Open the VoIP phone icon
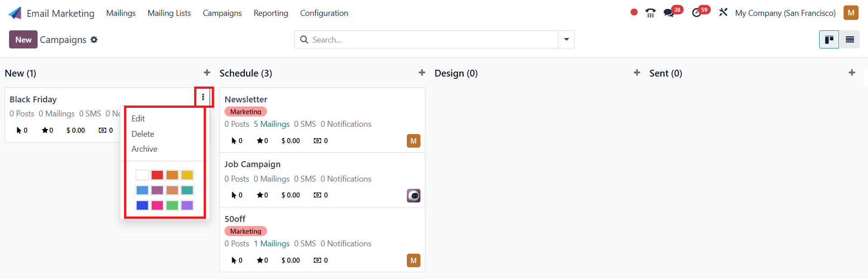Image resolution: width=868 pixels, height=279 pixels. pyautogui.click(x=651, y=13)
